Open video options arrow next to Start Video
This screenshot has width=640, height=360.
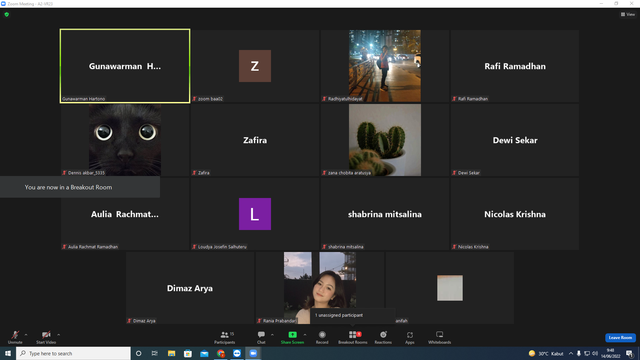point(58,335)
